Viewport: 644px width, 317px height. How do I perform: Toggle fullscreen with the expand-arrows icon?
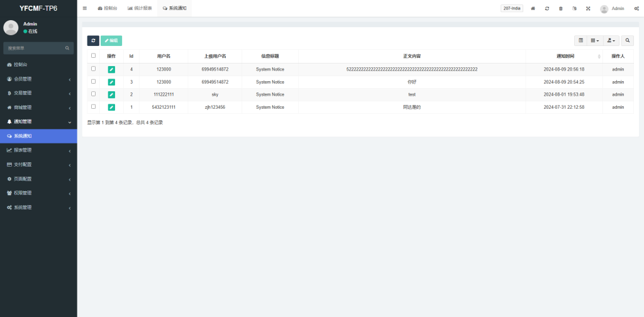tap(588, 8)
